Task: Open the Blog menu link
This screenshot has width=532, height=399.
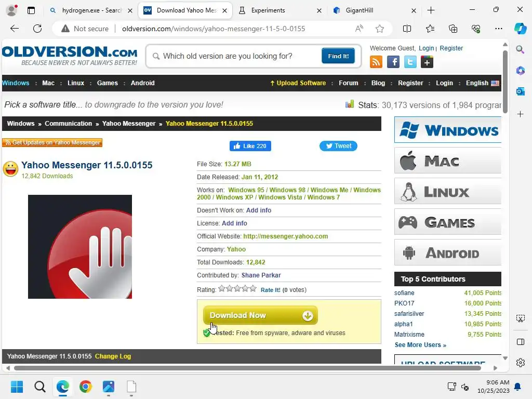Action: (x=378, y=83)
